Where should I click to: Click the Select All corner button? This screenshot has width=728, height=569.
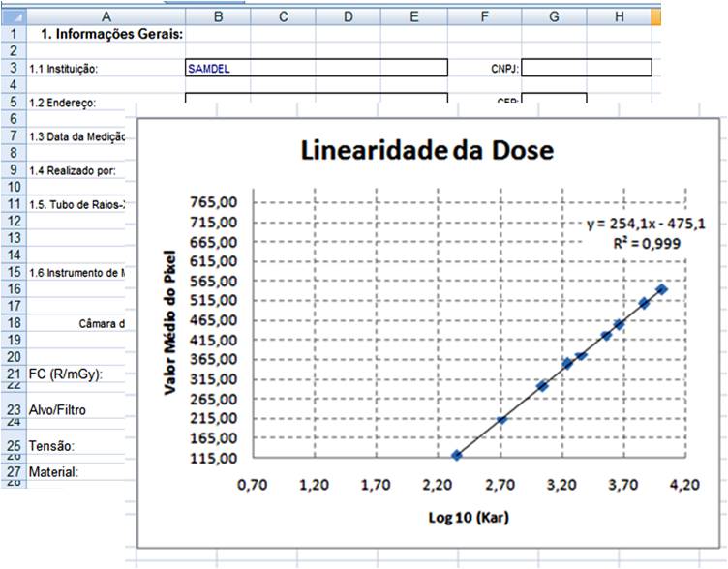point(13,16)
